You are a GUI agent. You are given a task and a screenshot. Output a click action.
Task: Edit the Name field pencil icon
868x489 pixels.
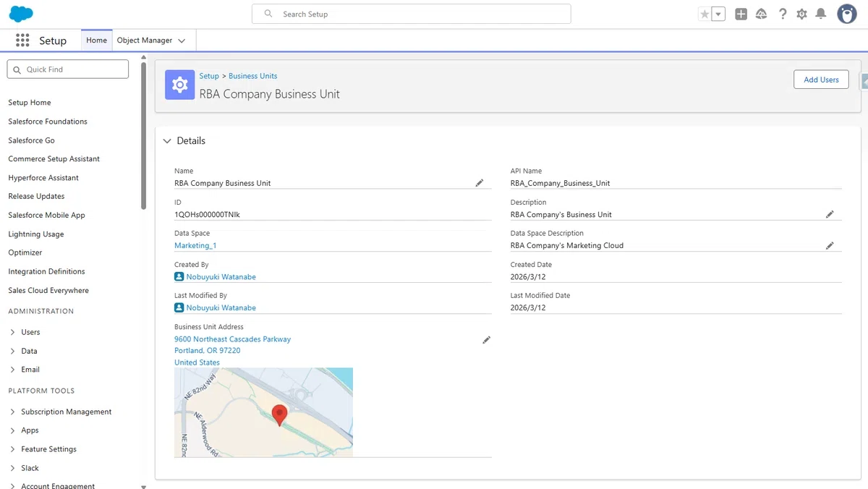(479, 183)
